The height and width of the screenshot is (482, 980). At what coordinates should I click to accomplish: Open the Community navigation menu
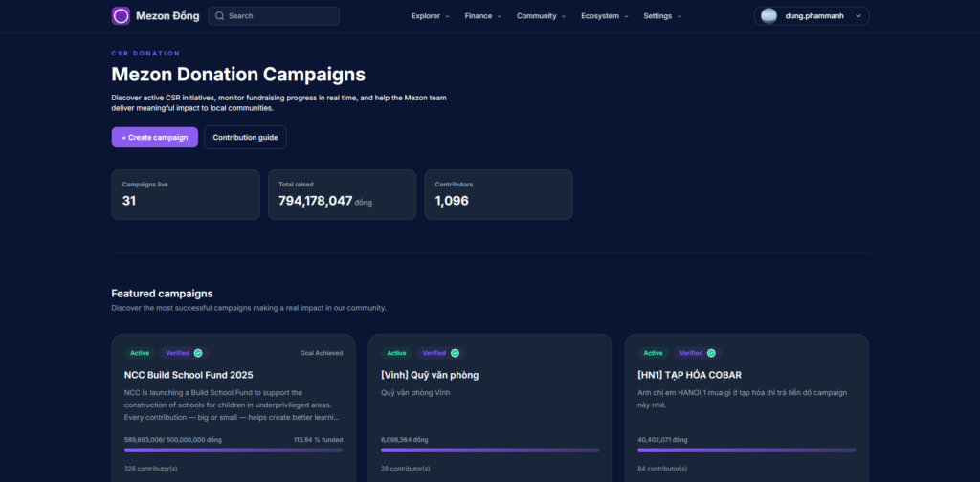pyautogui.click(x=541, y=16)
